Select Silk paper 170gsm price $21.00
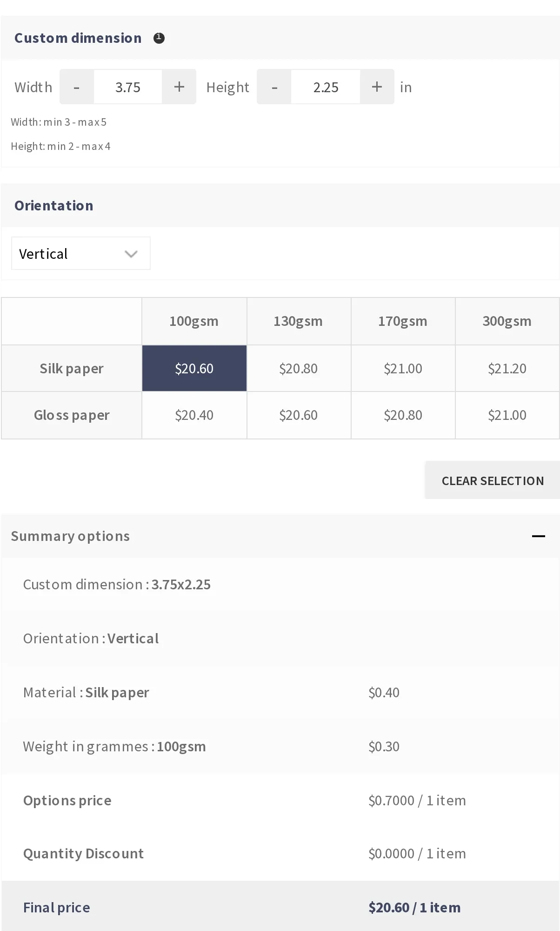The height and width of the screenshot is (931, 560). pyautogui.click(x=403, y=368)
